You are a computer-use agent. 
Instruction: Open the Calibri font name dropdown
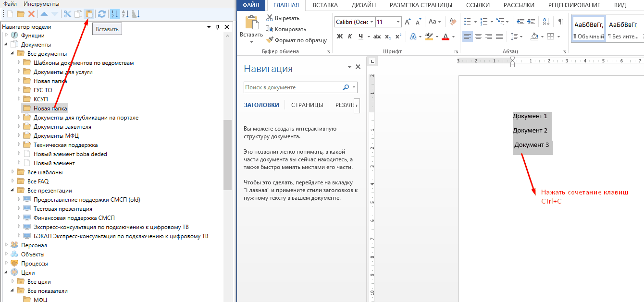(x=371, y=22)
